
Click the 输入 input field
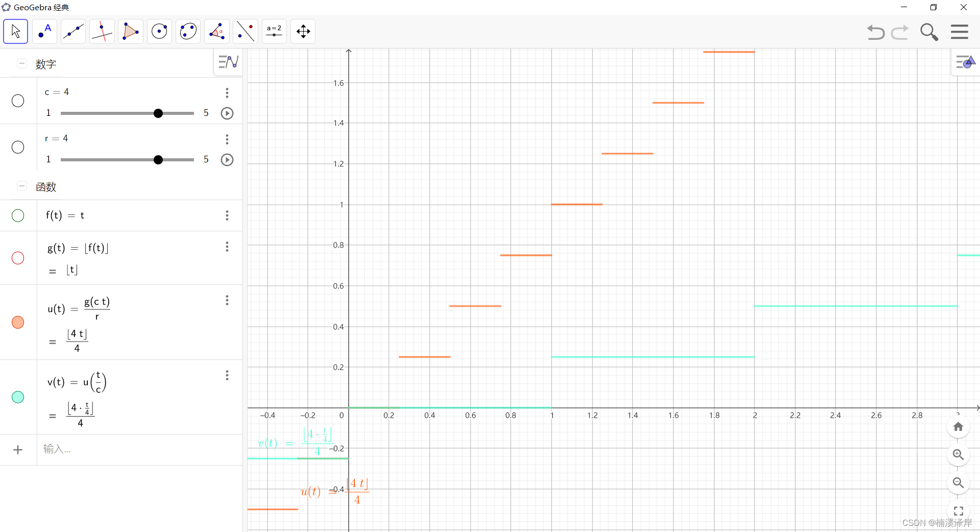(139, 449)
